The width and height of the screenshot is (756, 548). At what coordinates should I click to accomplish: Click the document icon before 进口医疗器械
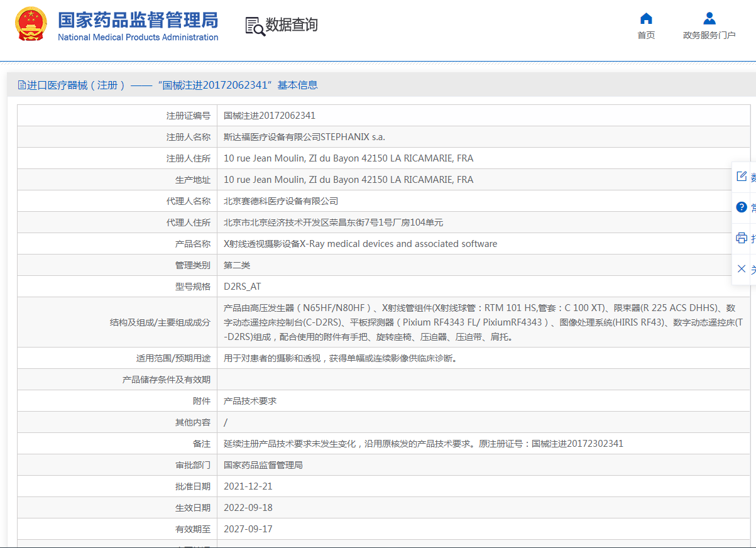[x=22, y=85]
